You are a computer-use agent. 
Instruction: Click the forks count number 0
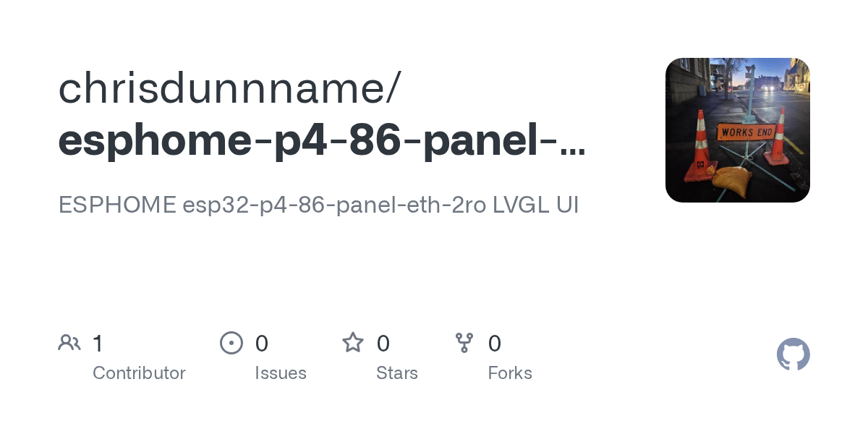[495, 344]
